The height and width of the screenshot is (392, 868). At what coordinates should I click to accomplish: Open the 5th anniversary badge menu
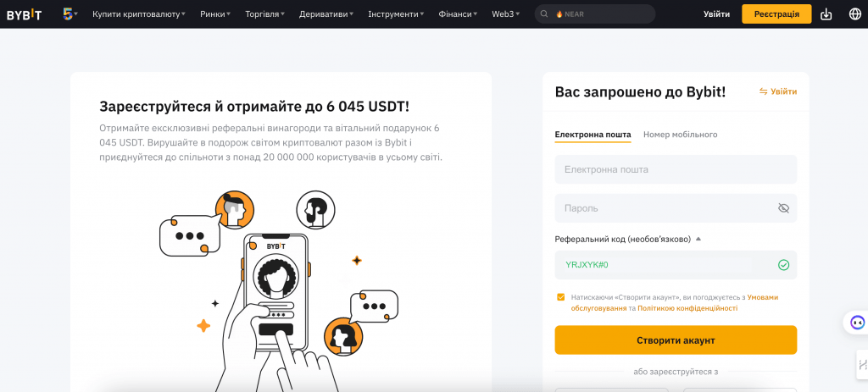click(70, 14)
